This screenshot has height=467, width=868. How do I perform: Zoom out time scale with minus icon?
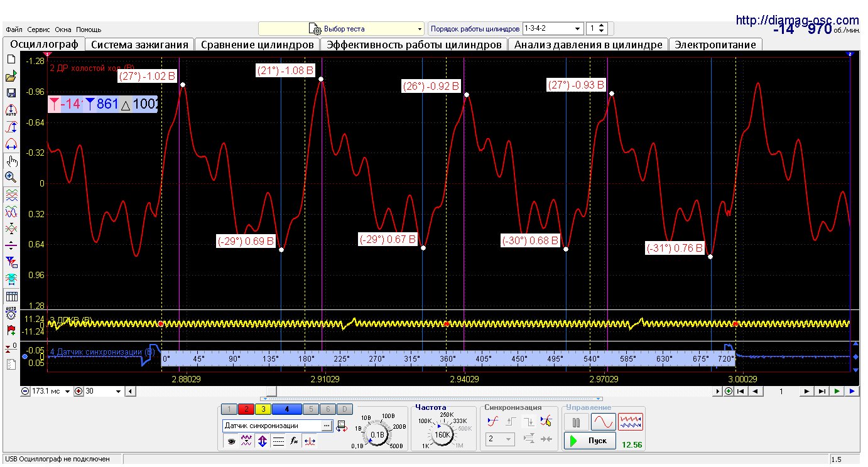pos(25,391)
